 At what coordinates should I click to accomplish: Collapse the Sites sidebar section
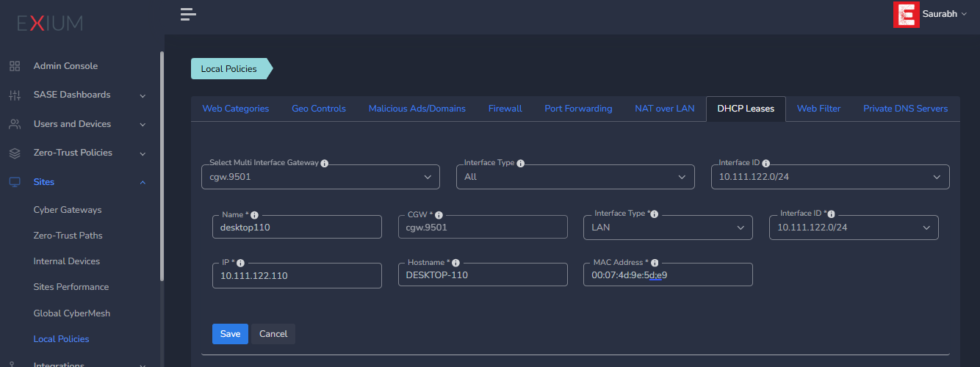click(143, 182)
